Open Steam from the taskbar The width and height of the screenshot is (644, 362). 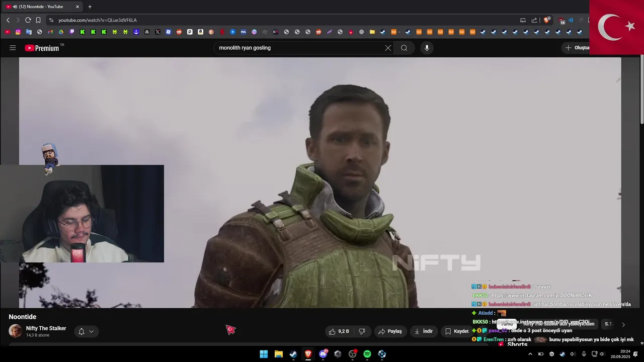[293, 354]
